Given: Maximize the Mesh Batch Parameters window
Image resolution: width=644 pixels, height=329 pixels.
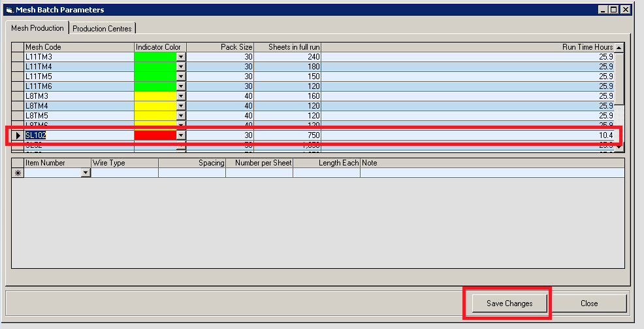Looking at the screenshot, I should (x=613, y=10).
